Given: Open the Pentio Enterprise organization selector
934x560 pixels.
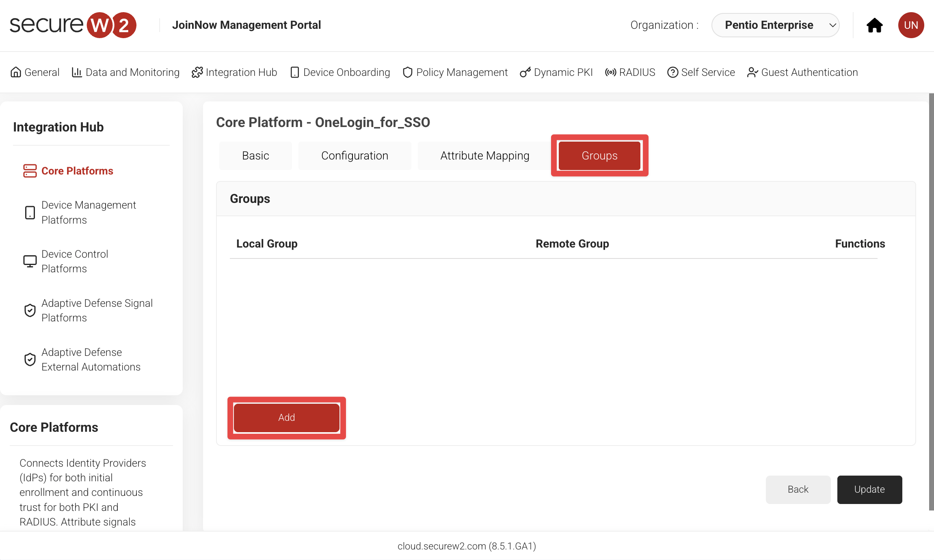Looking at the screenshot, I should tap(775, 25).
